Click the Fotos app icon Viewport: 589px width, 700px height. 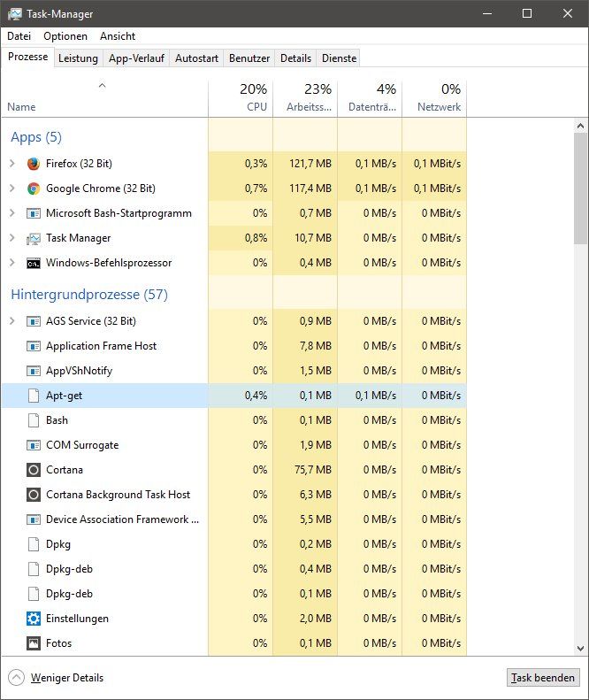[x=34, y=643]
